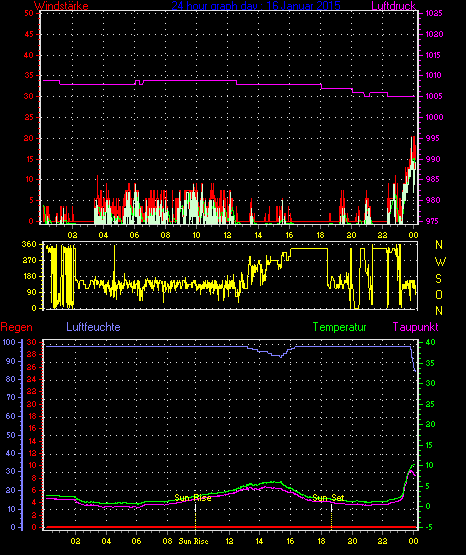Click the yellow Sun Set label in the chart
The width and height of the screenshot is (466, 555).
[328, 498]
